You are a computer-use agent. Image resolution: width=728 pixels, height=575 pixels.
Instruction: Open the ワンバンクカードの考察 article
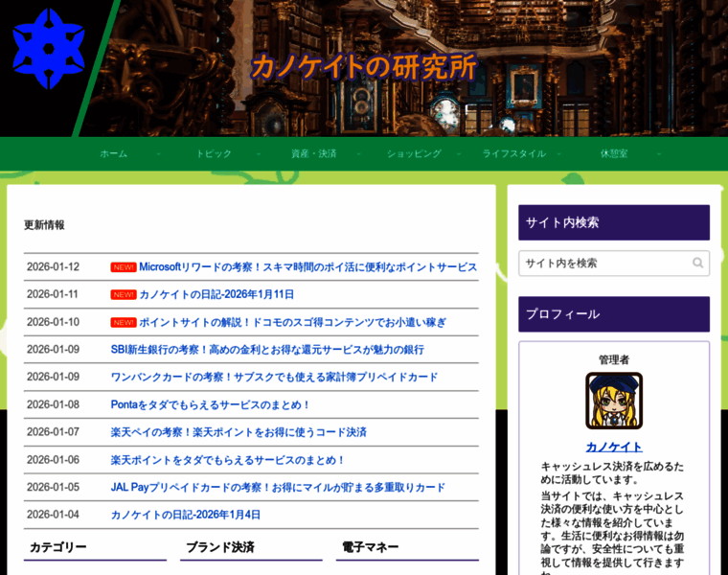[x=274, y=378]
